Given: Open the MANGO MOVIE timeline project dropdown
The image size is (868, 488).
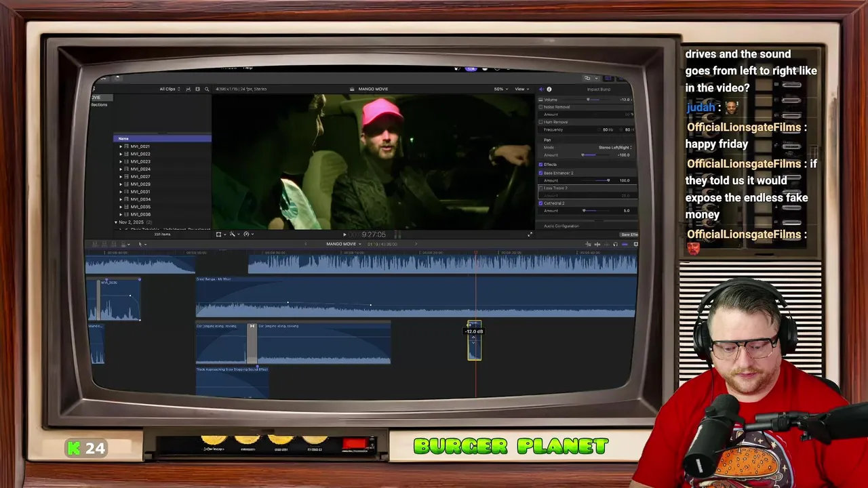Looking at the screenshot, I should click(x=344, y=244).
